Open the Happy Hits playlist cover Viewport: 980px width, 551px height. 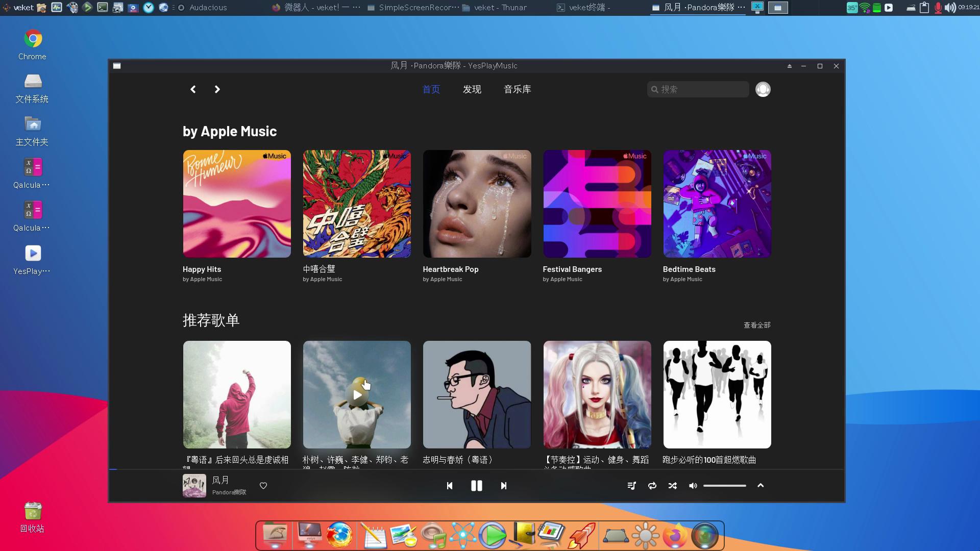click(x=237, y=204)
